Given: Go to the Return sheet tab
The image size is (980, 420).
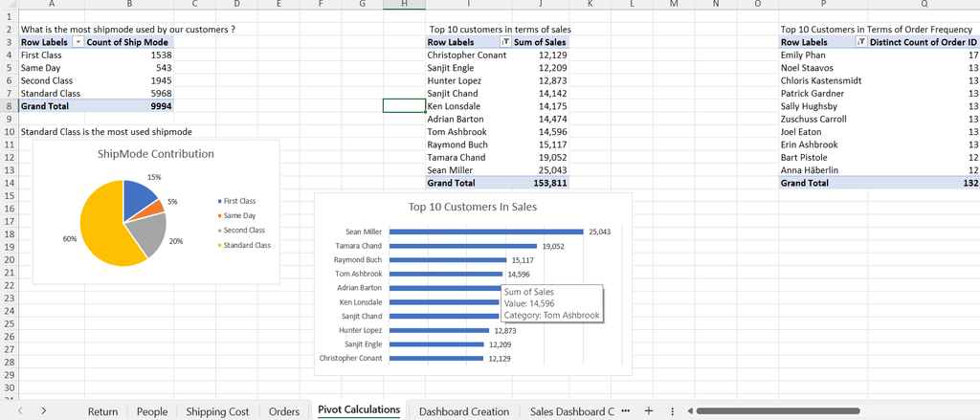Looking at the screenshot, I should 102,411.
